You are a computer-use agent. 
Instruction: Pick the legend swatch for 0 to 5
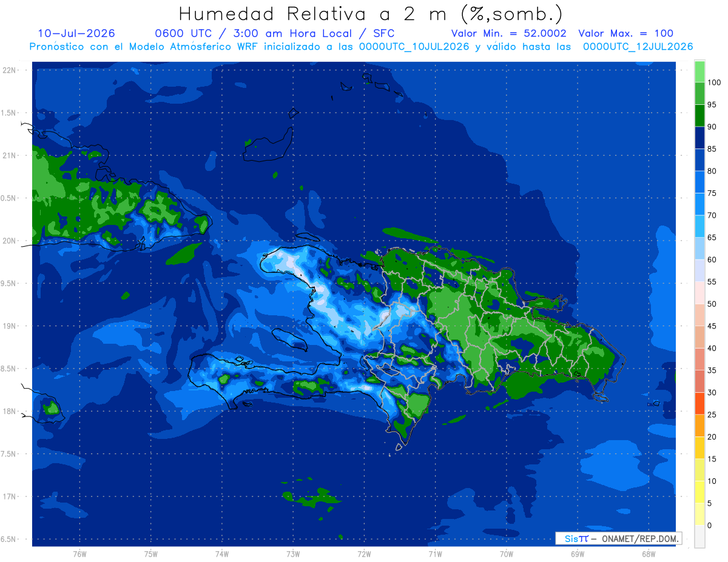tap(699, 514)
